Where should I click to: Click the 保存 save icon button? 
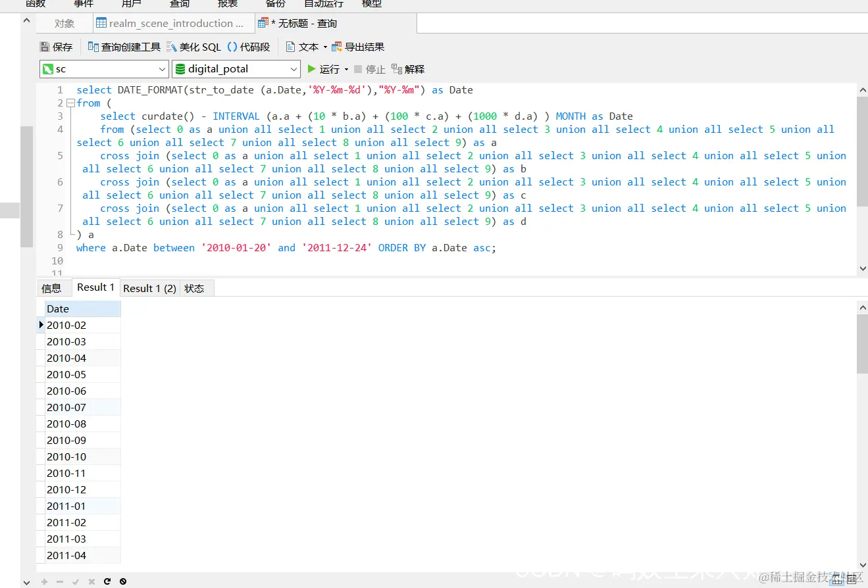(x=56, y=47)
